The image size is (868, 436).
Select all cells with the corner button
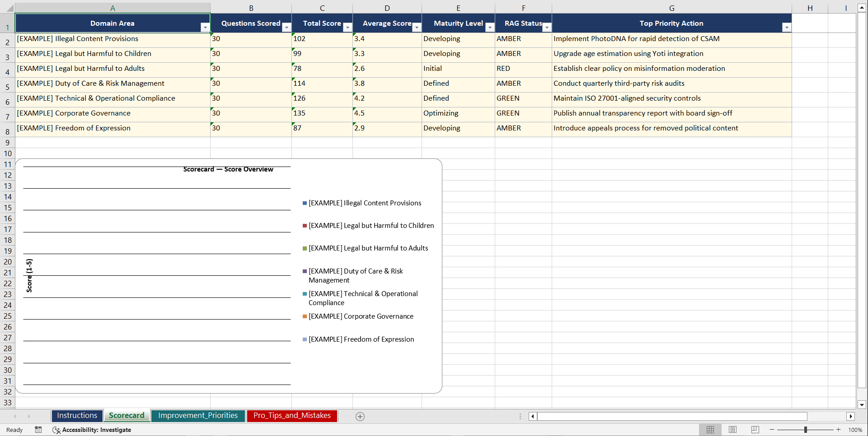click(7, 8)
